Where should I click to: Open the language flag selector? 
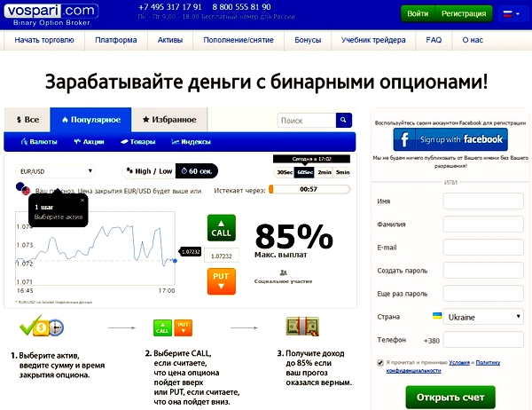pos(509,14)
